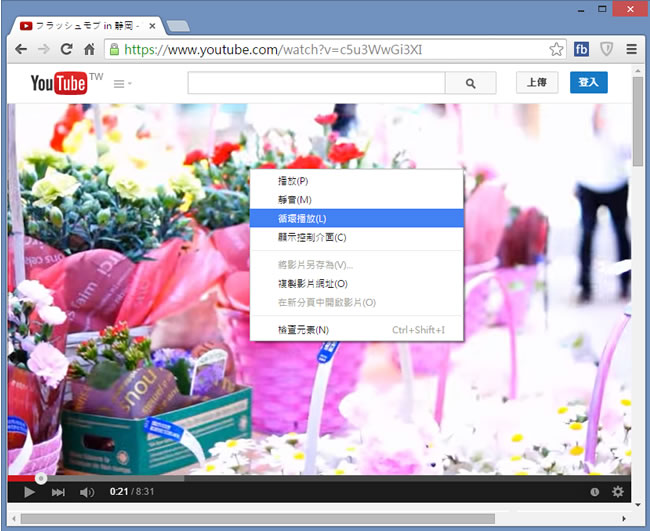Open video settings gear icon
This screenshot has height=531, width=650.
pyautogui.click(x=618, y=492)
